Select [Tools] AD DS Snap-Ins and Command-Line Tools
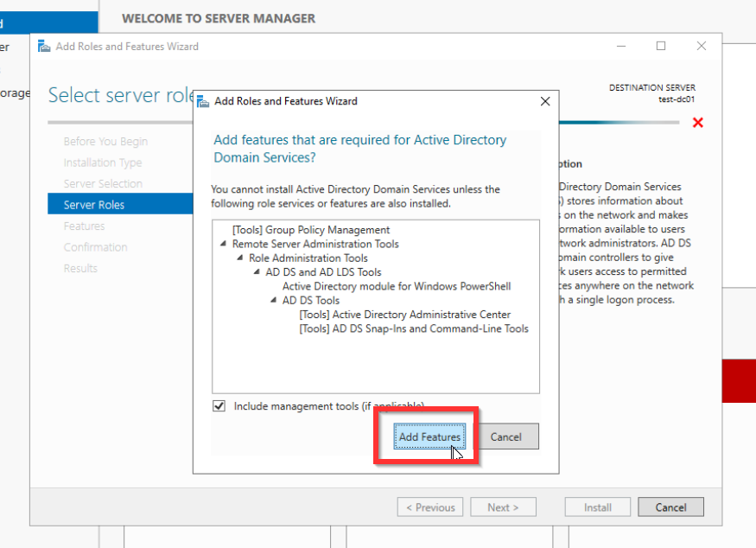Screen dimensions: 756x548 point(414,328)
